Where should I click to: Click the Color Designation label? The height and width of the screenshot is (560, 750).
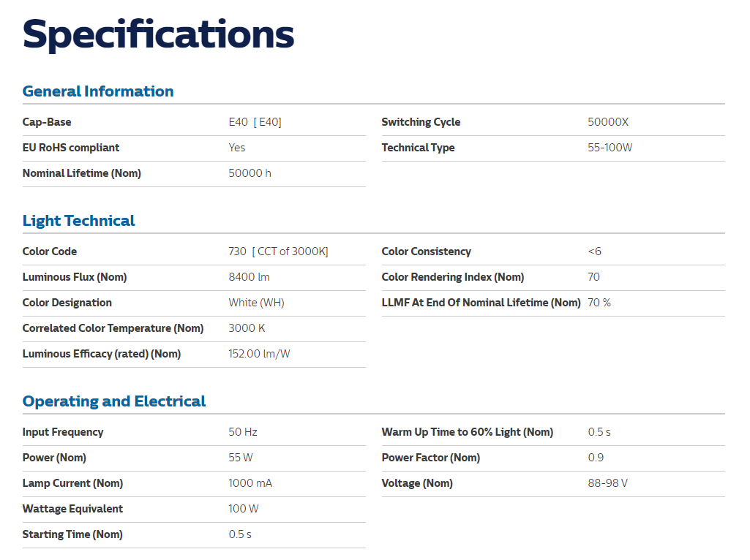tap(67, 303)
